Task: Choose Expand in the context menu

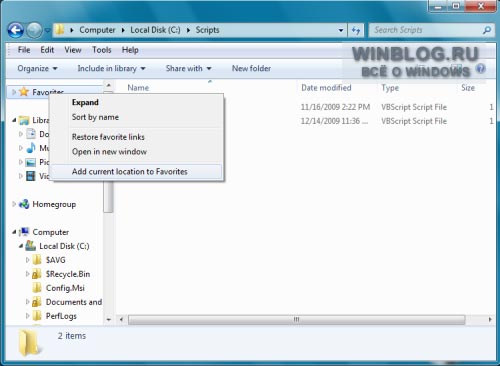Action: pyautogui.click(x=137, y=102)
